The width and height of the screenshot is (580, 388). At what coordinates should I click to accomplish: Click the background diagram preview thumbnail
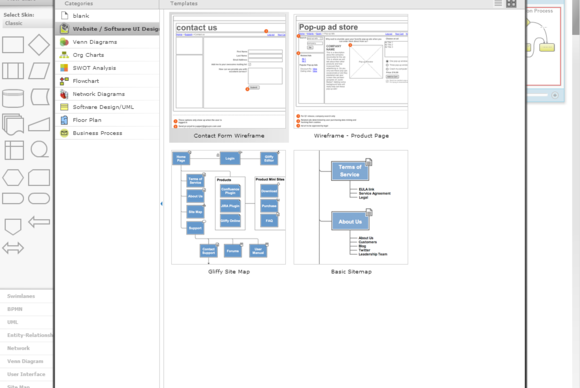coord(544,46)
